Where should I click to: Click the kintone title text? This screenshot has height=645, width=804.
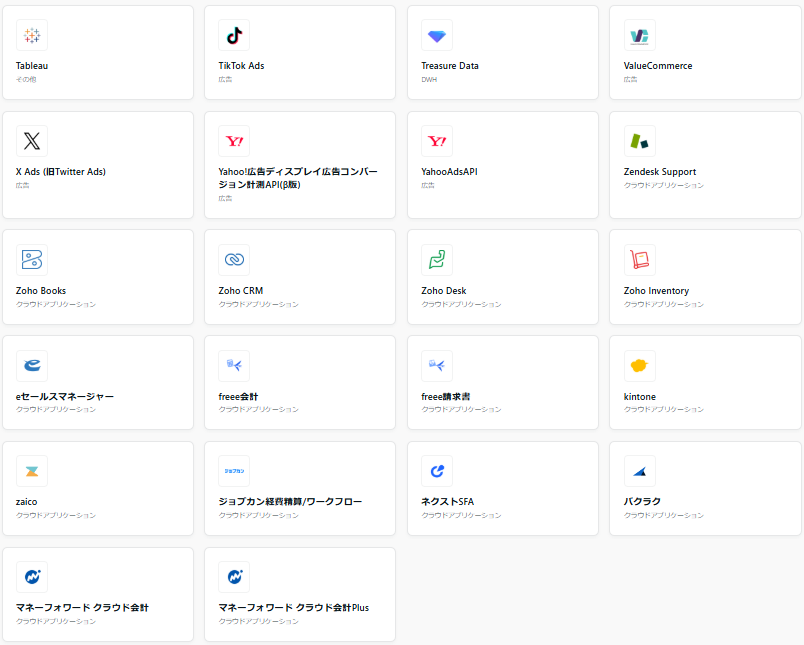639,396
